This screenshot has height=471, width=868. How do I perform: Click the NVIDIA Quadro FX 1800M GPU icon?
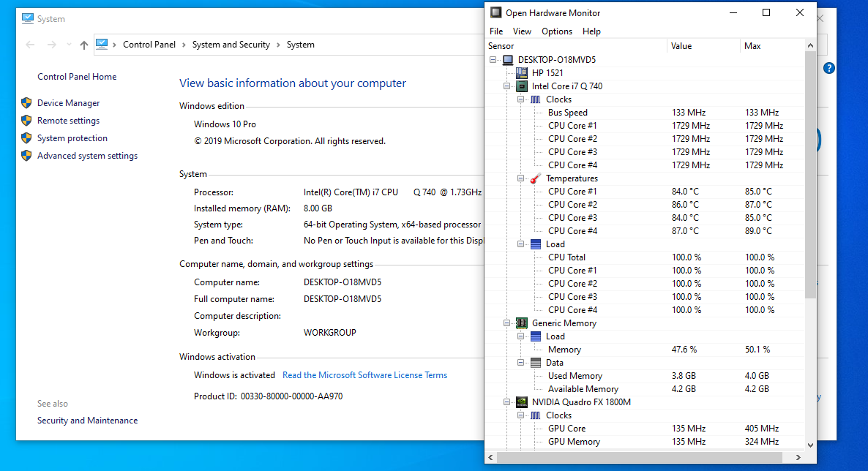(x=522, y=402)
